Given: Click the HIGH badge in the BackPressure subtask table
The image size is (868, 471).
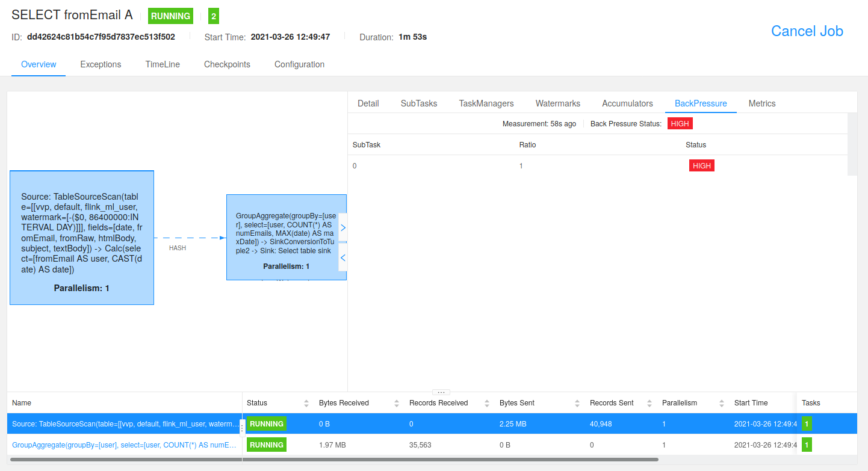Looking at the screenshot, I should click(701, 165).
